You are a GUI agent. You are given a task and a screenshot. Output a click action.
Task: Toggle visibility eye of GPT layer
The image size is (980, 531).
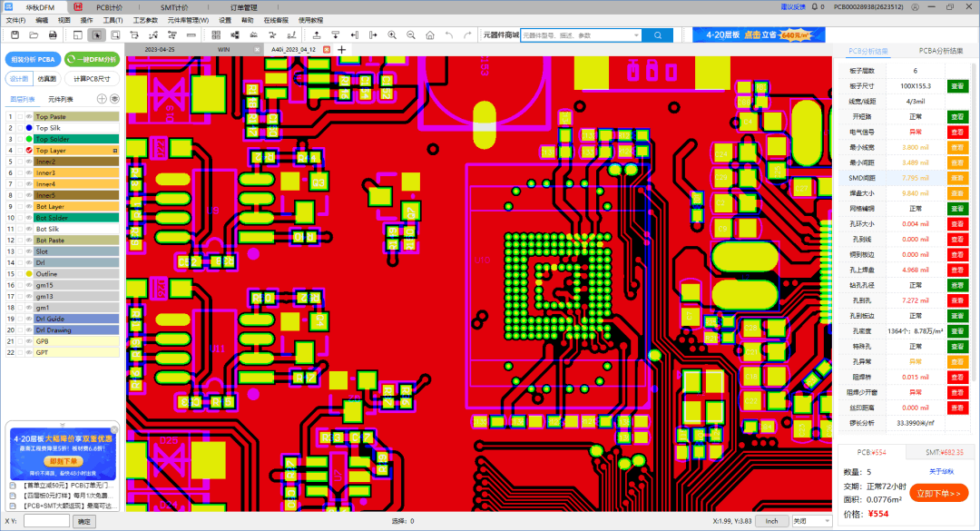click(x=29, y=352)
